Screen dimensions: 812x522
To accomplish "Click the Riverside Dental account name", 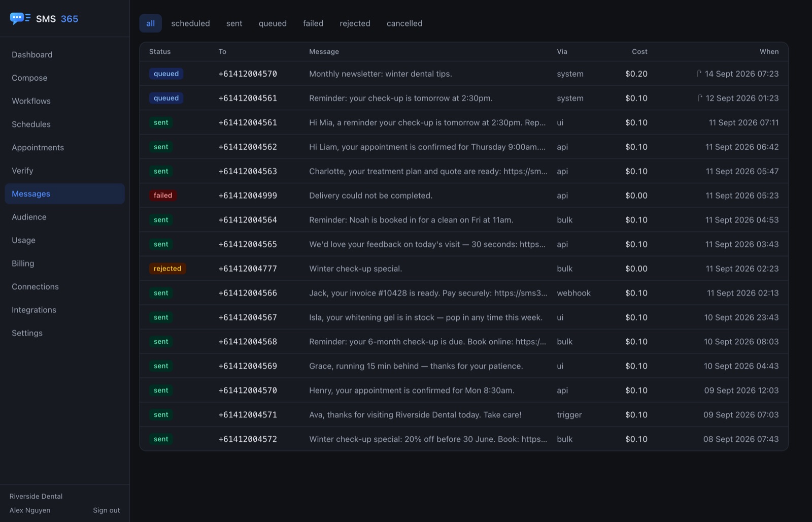I will click(36, 496).
